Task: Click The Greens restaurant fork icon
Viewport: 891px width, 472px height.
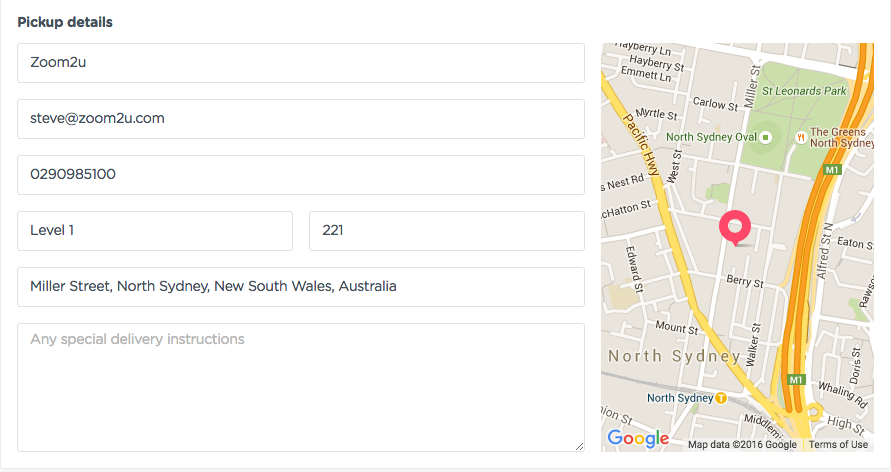Action: (801, 137)
